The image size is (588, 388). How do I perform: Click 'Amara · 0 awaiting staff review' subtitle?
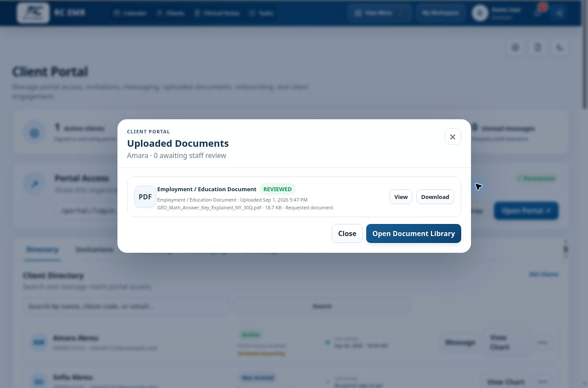click(x=176, y=155)
